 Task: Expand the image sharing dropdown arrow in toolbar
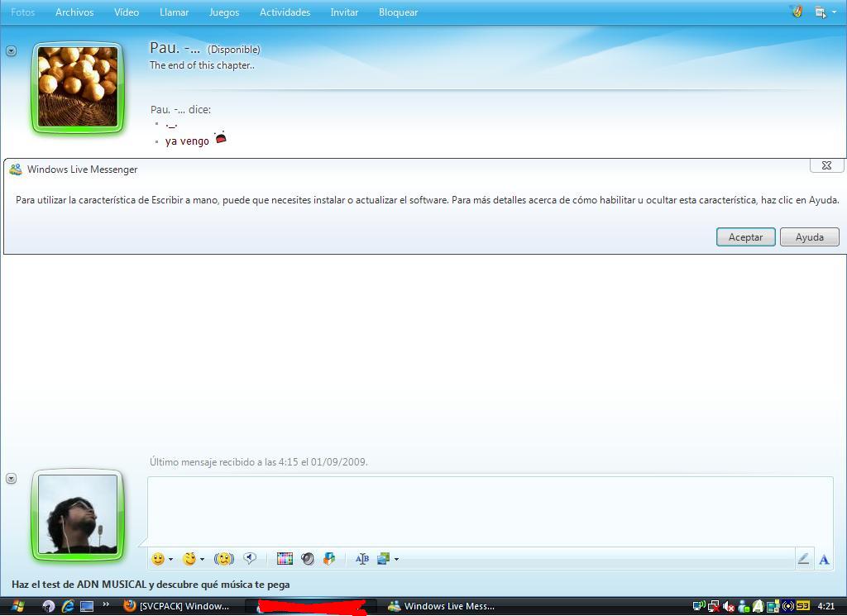click(396, 560)
